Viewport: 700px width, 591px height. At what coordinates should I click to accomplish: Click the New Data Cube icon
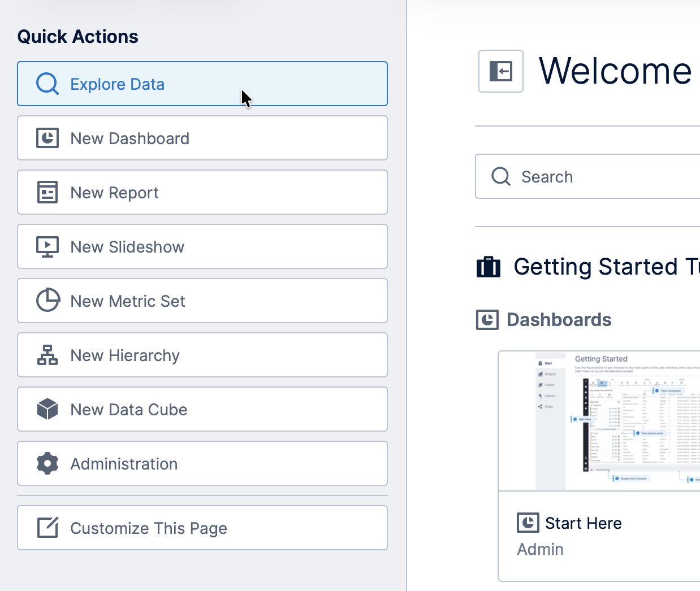pos(47,409)
